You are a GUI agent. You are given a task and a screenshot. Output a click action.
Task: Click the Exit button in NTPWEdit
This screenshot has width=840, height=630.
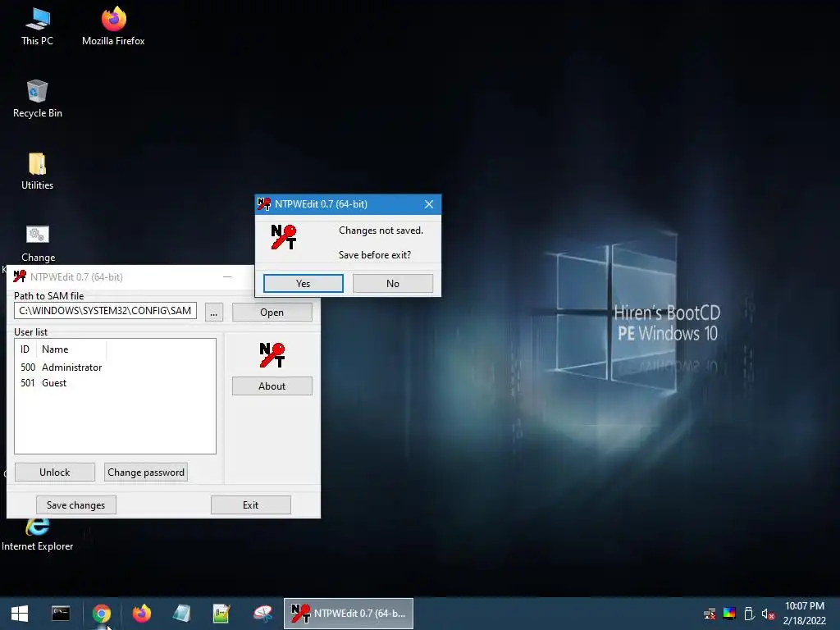click(x=251, y=504)
